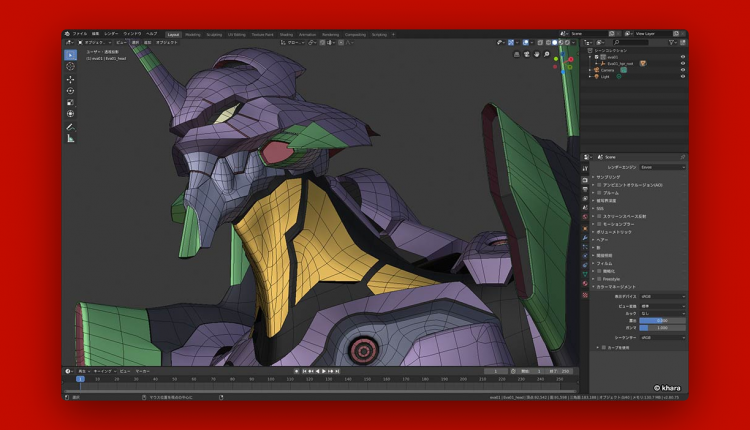Choose the Rotate tool

71,91
